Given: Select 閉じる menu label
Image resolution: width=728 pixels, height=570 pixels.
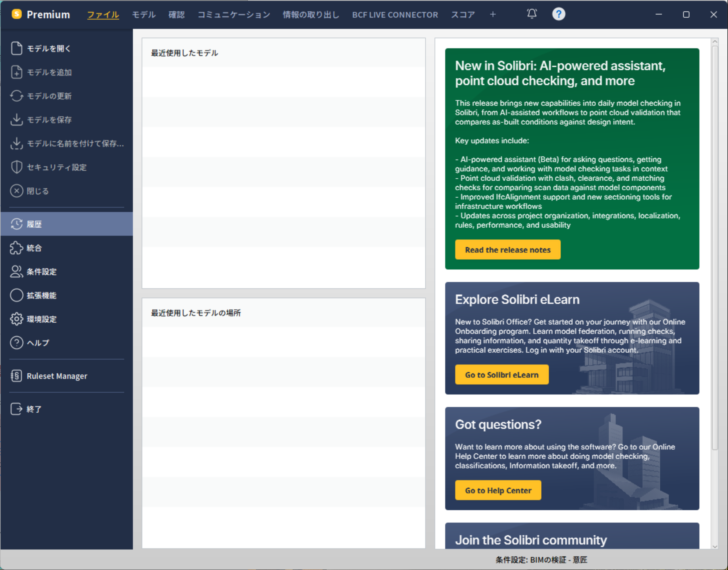Looking at the screenshot, I should click(38, 191).
